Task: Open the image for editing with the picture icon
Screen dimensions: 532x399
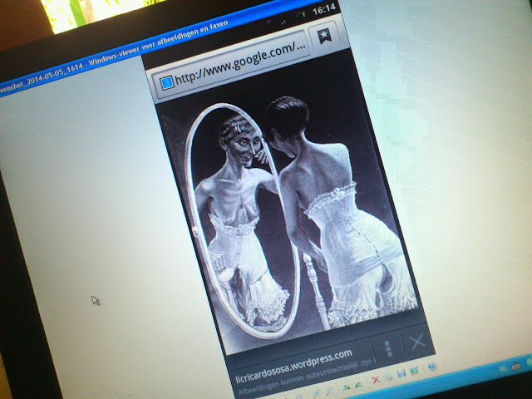Action: pos(414,371)
